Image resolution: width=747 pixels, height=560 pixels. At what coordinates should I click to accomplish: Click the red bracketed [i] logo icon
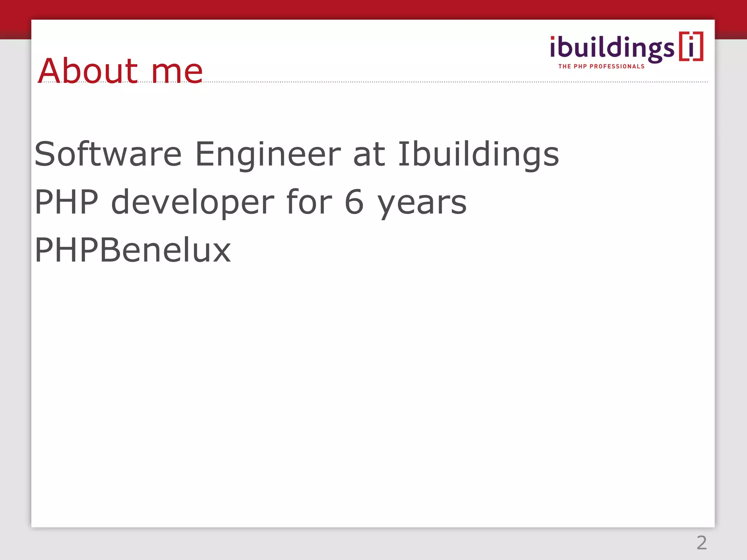pyautogui.click(x=691, y=46)
